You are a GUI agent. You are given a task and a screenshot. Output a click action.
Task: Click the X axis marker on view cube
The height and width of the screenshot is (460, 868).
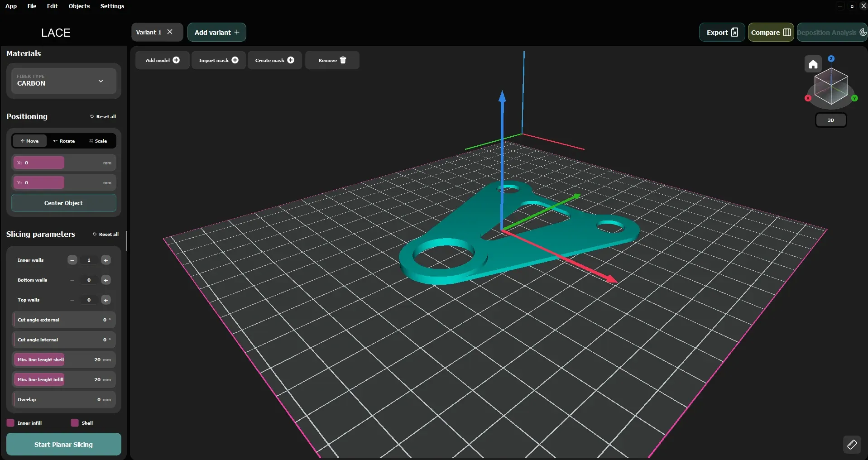(x=808, y=98)
